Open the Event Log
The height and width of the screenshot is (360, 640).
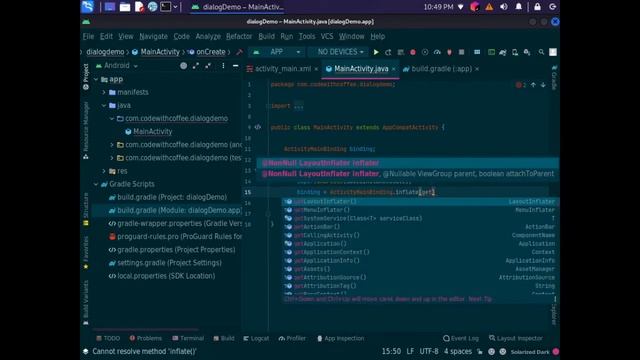(x=461, y=338)
